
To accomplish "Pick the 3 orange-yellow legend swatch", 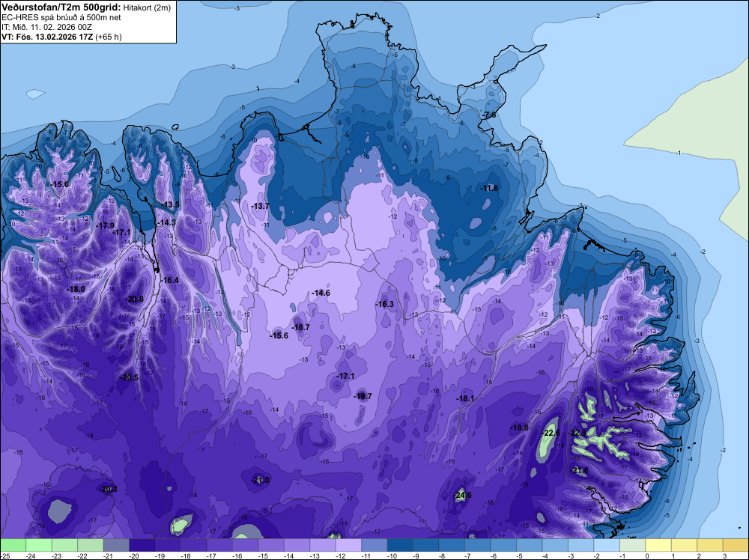I will click(x=736, y=545).
